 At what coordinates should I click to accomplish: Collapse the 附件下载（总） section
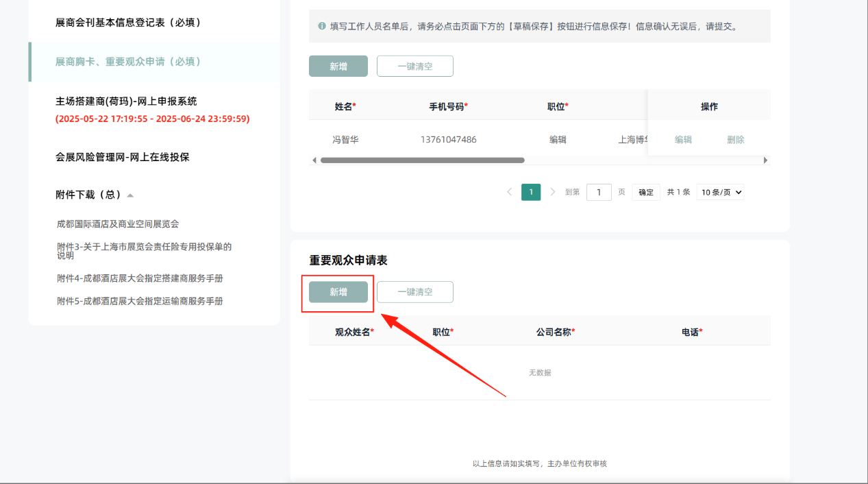click(130, 195)
